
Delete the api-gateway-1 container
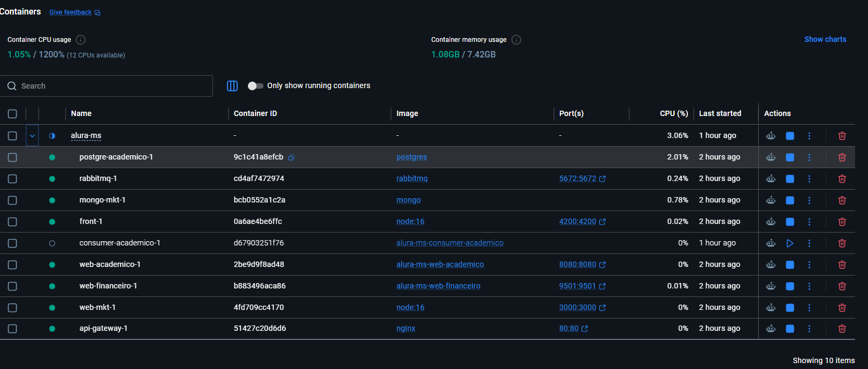point(842,329)
